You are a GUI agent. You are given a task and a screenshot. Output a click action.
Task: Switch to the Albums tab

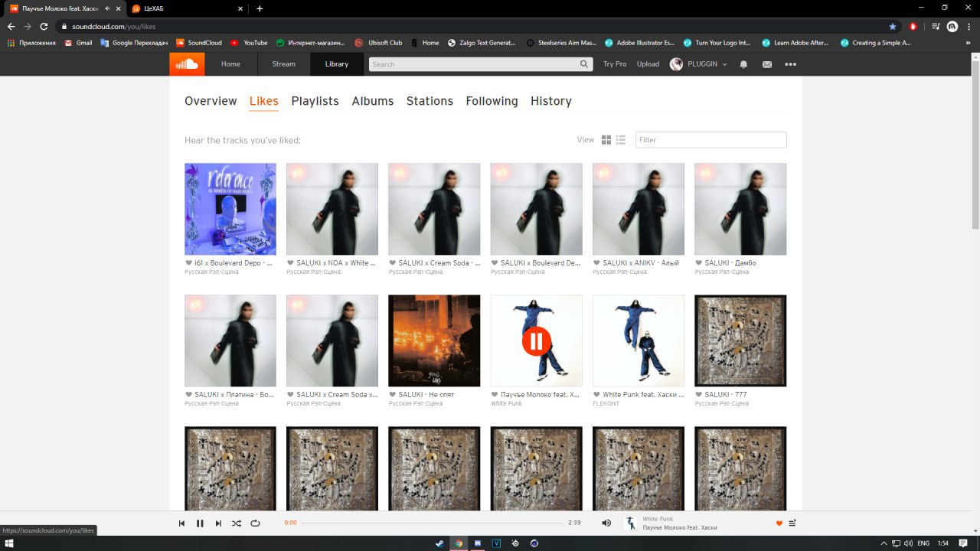point(373,101)
